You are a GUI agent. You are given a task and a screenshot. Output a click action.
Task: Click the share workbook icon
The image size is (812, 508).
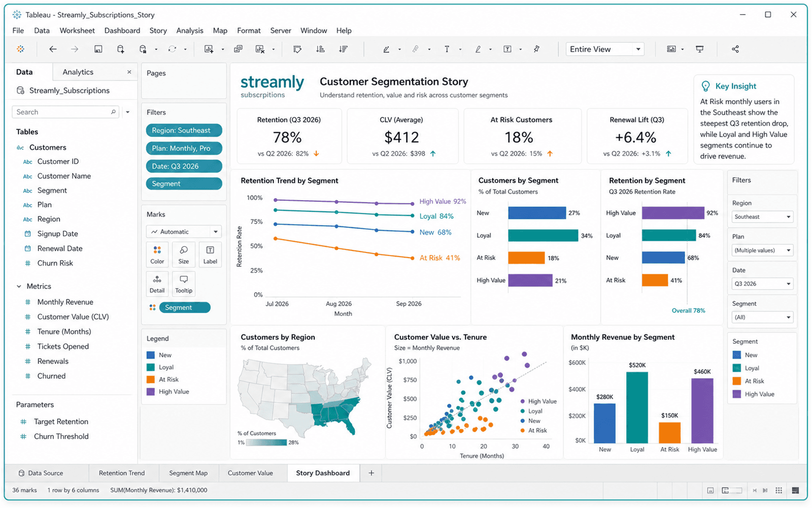(735, 49)
